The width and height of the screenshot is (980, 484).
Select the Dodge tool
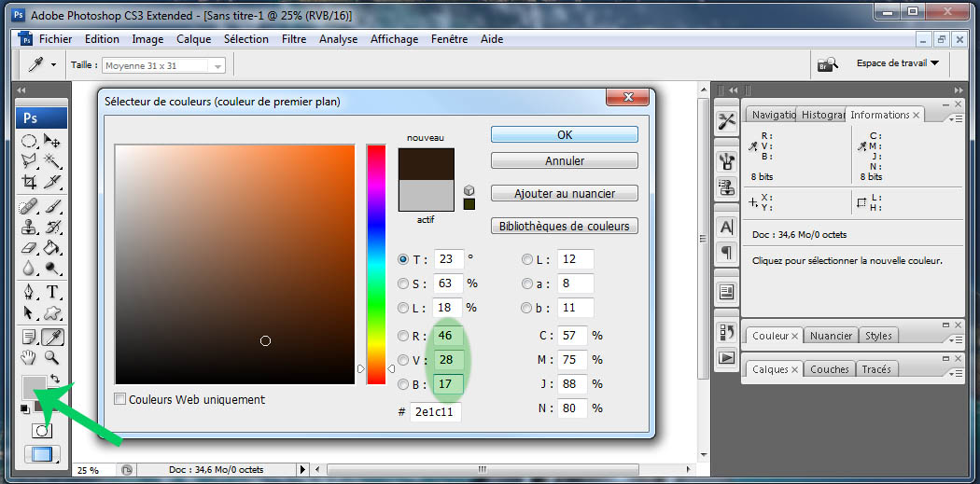click(x=52, y=268)
